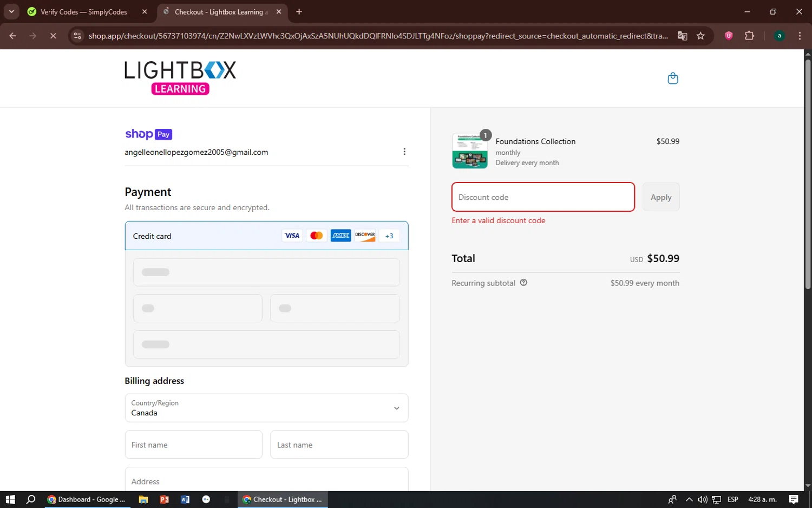Click the browser address bar URL
Image resolution: width=812 pixels, height=508 pixels.
378,36
